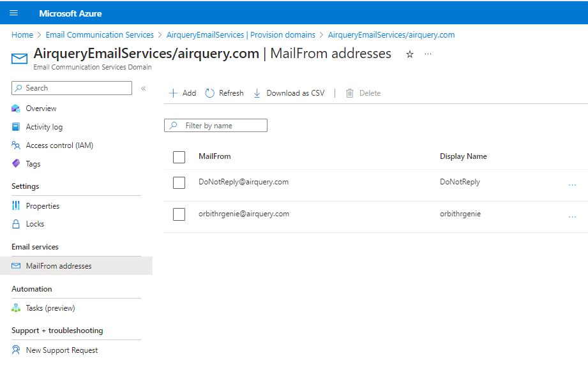588x379 pixels.
Task: Click orbithrgenie display name cell
Action: coord(460,214)
